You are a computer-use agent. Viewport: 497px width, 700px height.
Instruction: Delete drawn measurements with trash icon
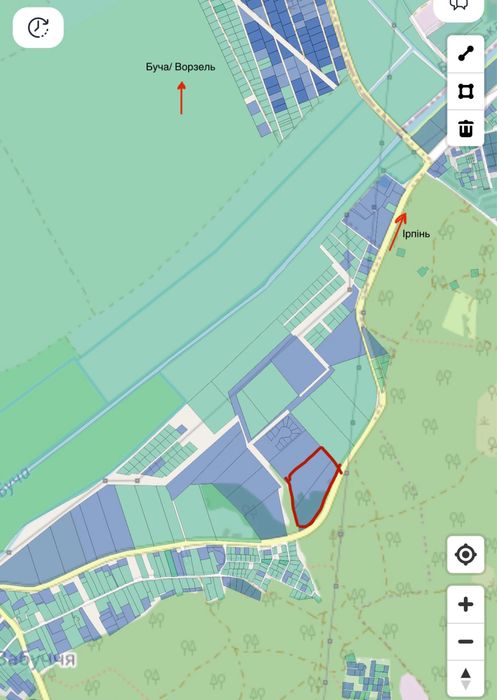465,129
